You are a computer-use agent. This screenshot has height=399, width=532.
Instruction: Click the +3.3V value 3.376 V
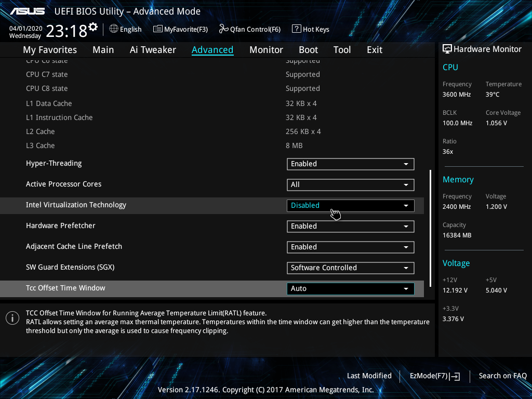(453, 318)
